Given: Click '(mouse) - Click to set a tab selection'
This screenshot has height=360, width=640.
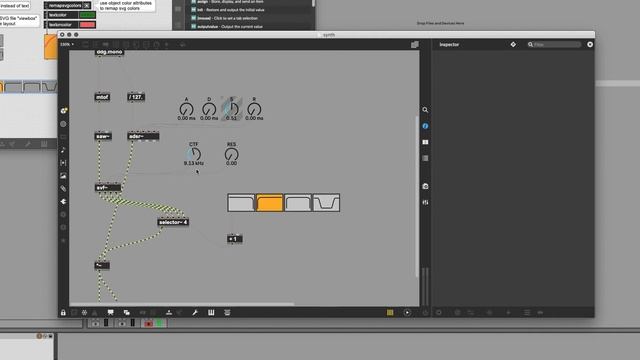Looking at the screenshot, I should pyautogui.click(x=228, y=18).
